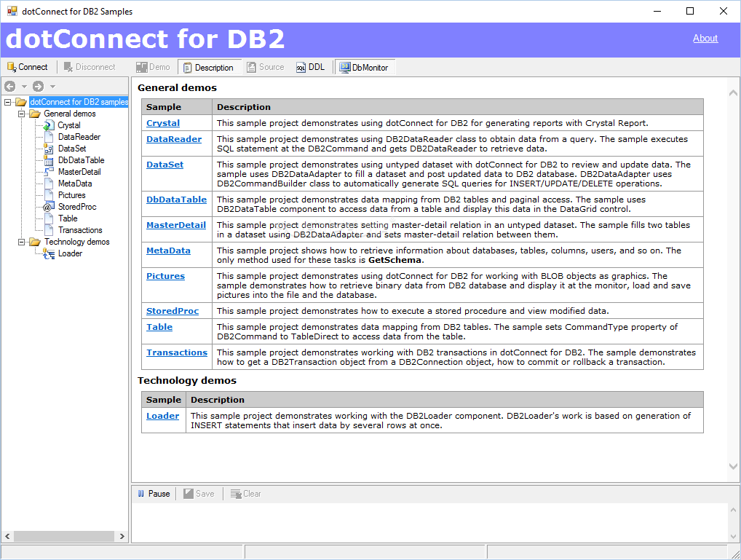Collapse the dotConnect for DB2 samples root node
The width and height of the screenshot is (741, 560).
(x=7, y=102)
